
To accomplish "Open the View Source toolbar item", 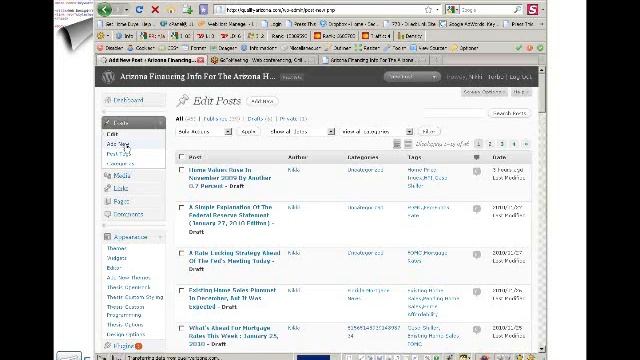I will (x=428, y=48).
